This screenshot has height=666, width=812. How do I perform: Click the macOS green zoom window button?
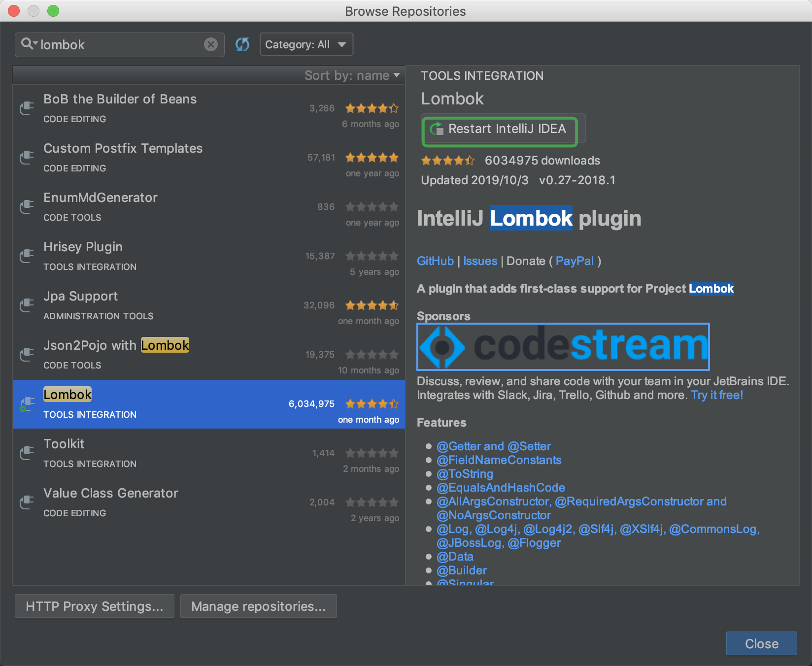pos(53,11)
